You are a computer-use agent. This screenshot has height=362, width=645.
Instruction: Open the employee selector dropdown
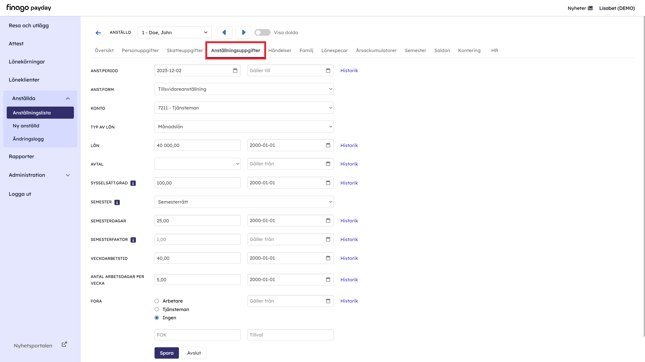click(x=174, y=32)
